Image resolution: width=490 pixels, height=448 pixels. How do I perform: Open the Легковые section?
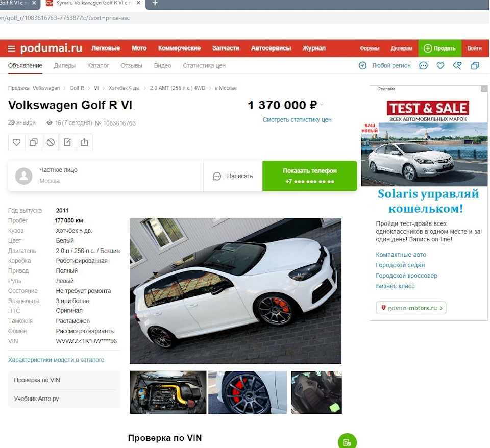[x=106, y=48]
